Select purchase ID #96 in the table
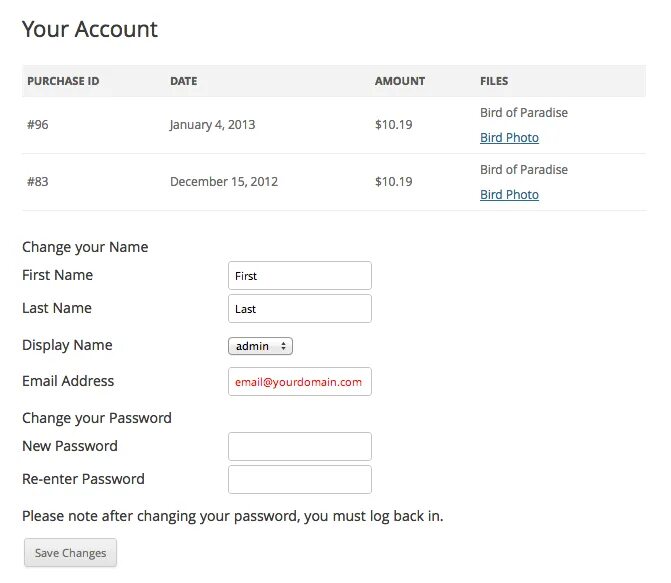Image resolution: width=671 pixels, height=583 pixels. (x=37, y=125)
